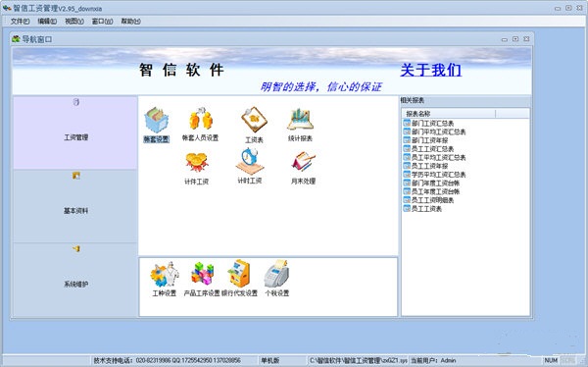
Task: Select the 员工工资年报 report
Action: click(425, 166)
